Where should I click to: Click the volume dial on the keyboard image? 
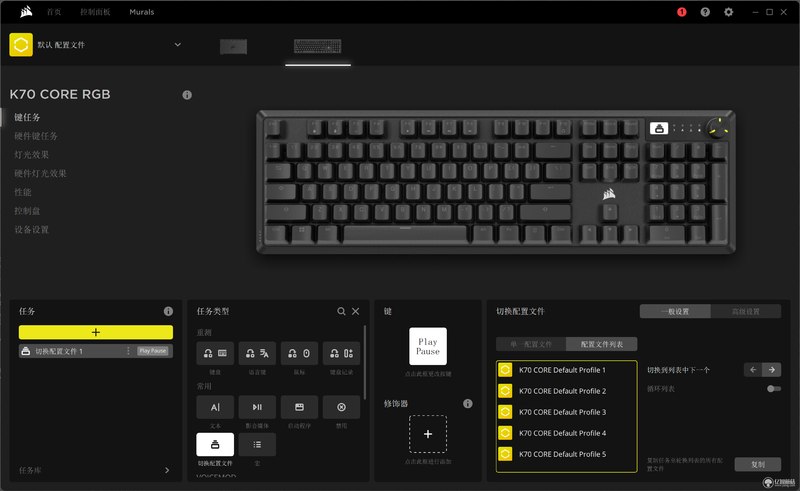(718, 128)
